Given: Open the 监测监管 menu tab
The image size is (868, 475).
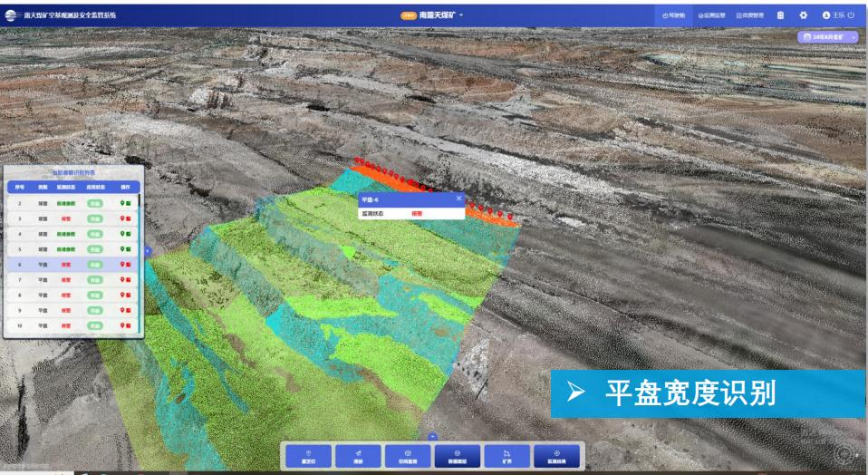Looking at the screenshot, I should pyautogui.click(x=711, y=15).
